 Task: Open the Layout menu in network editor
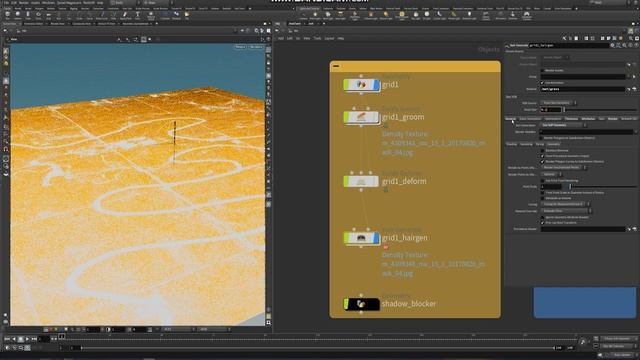(329, 38)
